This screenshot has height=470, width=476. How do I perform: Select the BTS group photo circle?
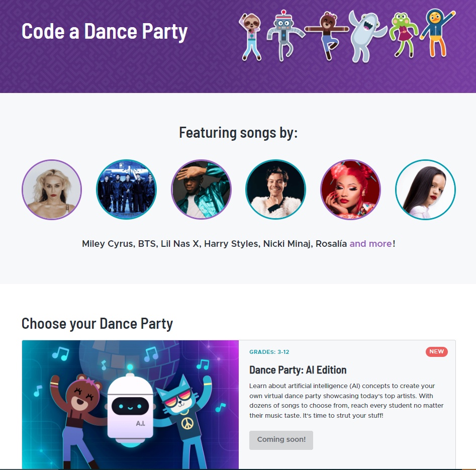point(126,190)
